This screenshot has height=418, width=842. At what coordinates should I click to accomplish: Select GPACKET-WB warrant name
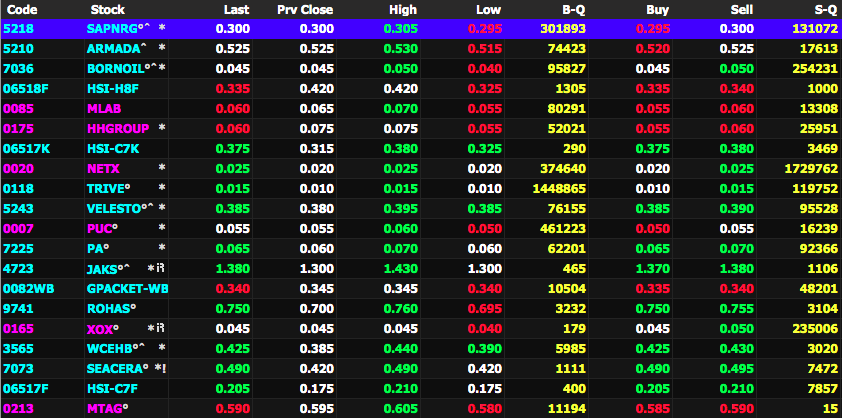[x=127, y=289]
